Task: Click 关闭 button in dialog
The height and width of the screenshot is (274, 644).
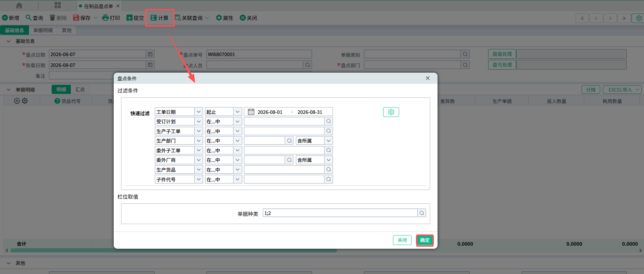Action: [402, 240]
